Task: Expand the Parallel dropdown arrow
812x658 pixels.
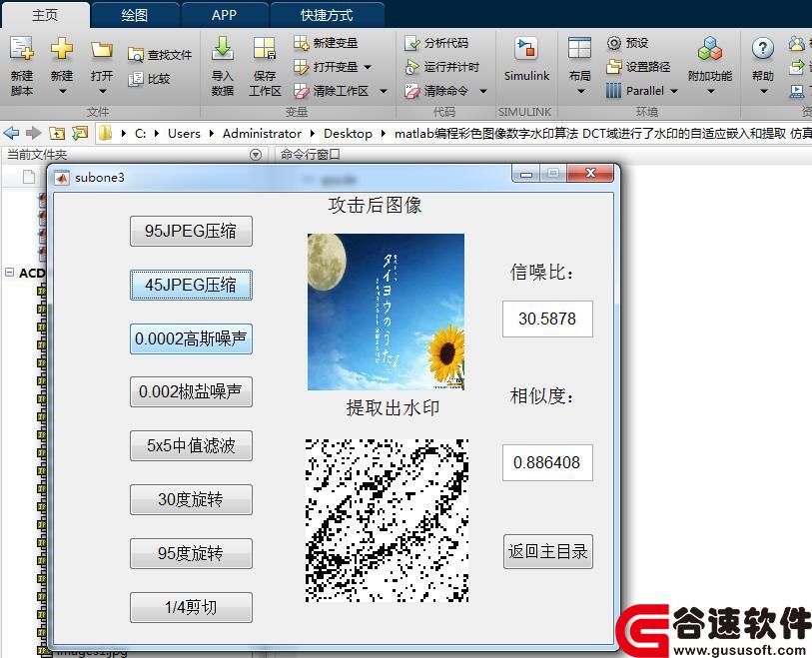Action: pos(674,91)
